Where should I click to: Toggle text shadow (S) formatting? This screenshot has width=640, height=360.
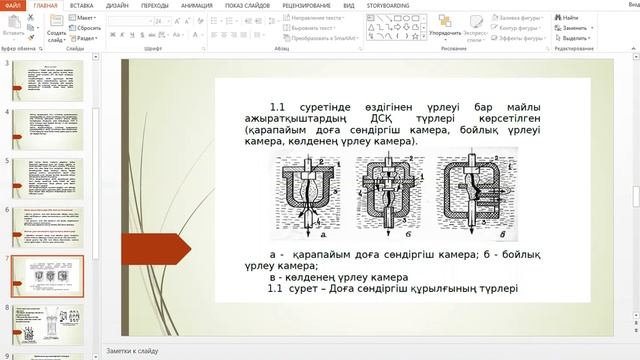142,35
